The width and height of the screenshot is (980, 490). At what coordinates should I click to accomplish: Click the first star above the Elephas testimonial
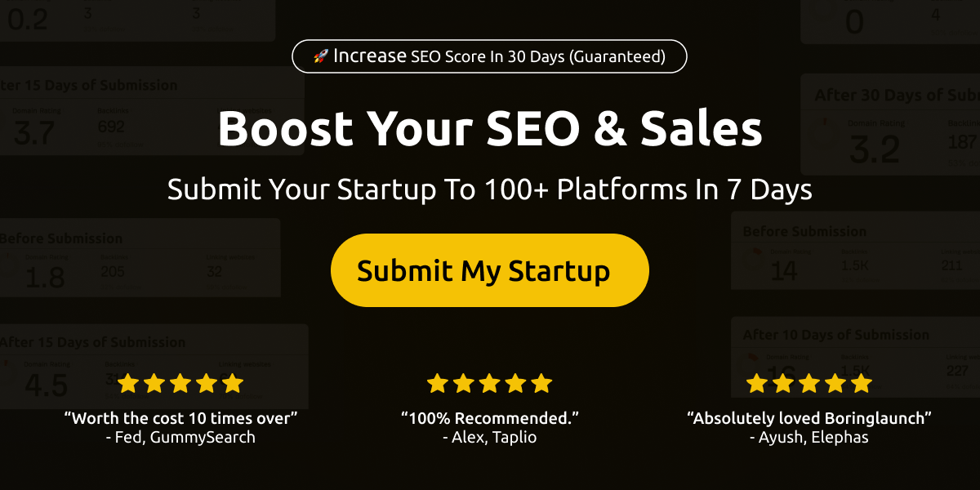(x=757, y=383)
